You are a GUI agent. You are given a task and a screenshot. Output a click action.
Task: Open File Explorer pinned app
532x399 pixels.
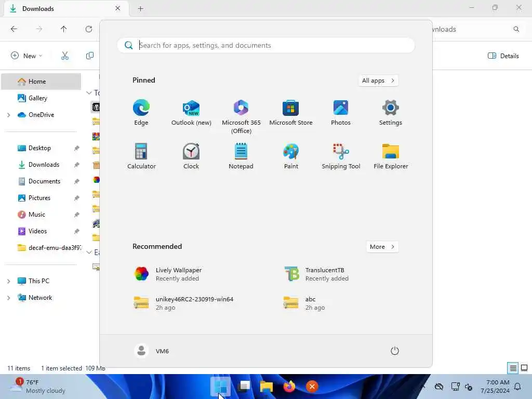tap(391, 156)
